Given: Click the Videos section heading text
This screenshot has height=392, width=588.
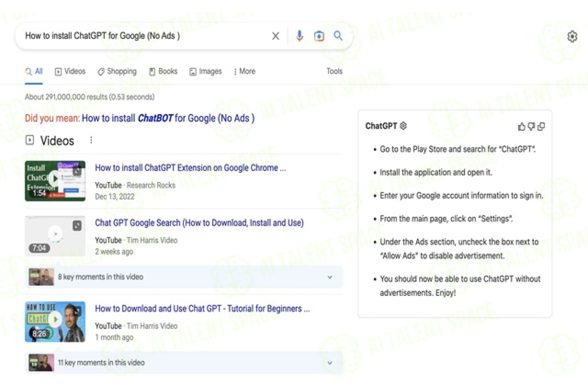Looking at the screenshot, I should click(57, 141).
